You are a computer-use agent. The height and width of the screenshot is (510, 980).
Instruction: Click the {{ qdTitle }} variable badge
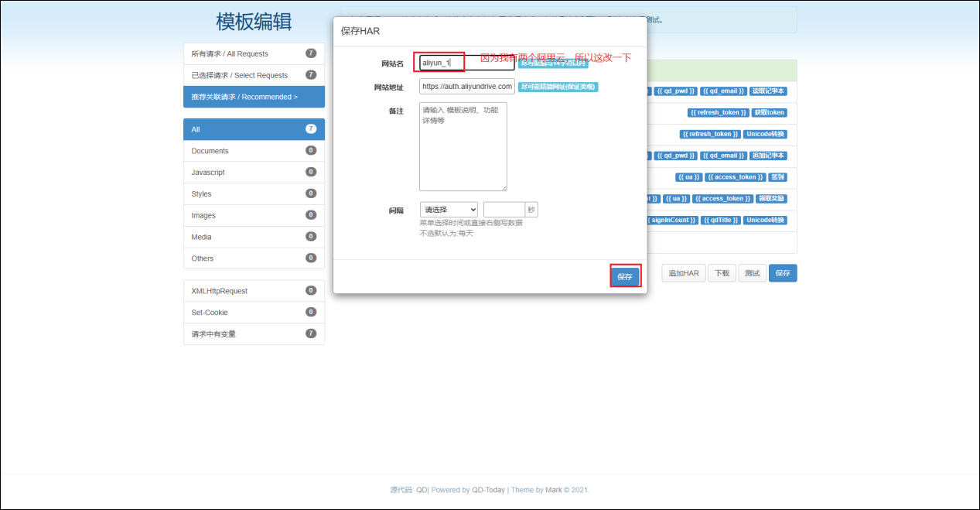tap(721, 221)
